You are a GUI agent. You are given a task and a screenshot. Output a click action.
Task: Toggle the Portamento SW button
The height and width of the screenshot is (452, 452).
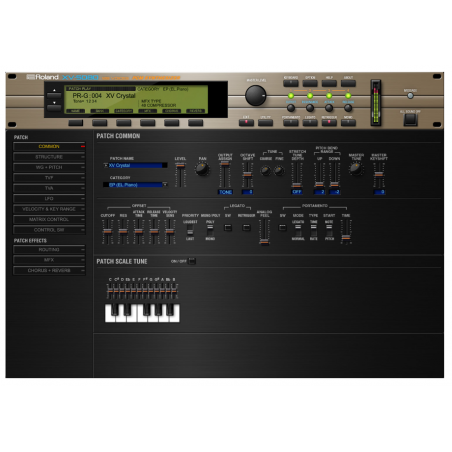(x=282, y=228)
